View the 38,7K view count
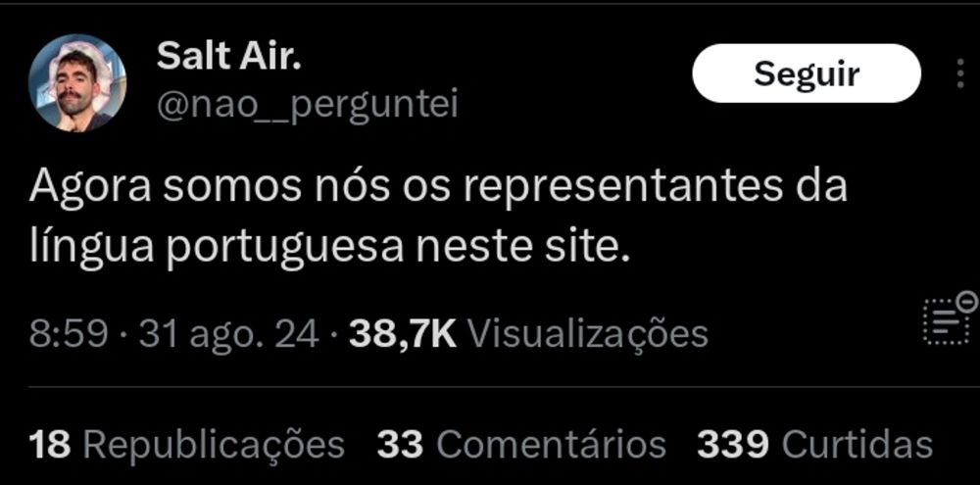This screenshot has width=980, height=485. 403,334
